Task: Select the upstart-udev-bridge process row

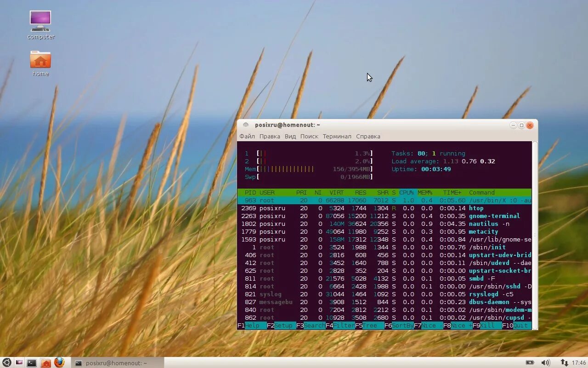Action: (384, 255)
